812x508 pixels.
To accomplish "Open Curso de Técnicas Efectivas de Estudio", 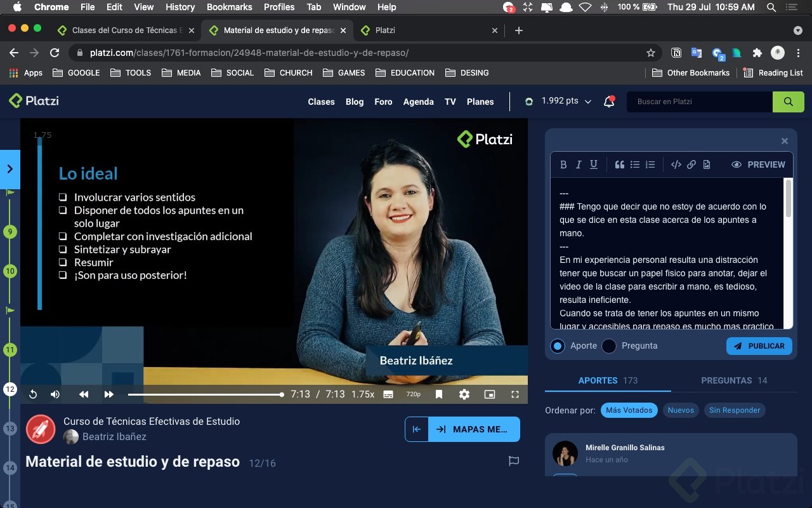I will 152,421.
